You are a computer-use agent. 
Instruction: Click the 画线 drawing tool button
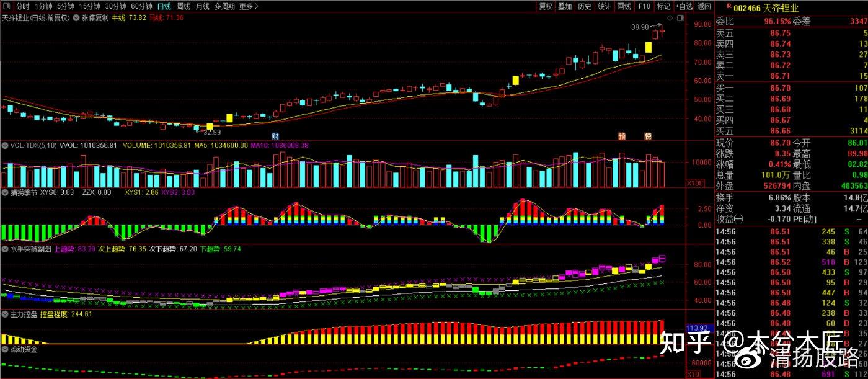(x=624, y=6)
